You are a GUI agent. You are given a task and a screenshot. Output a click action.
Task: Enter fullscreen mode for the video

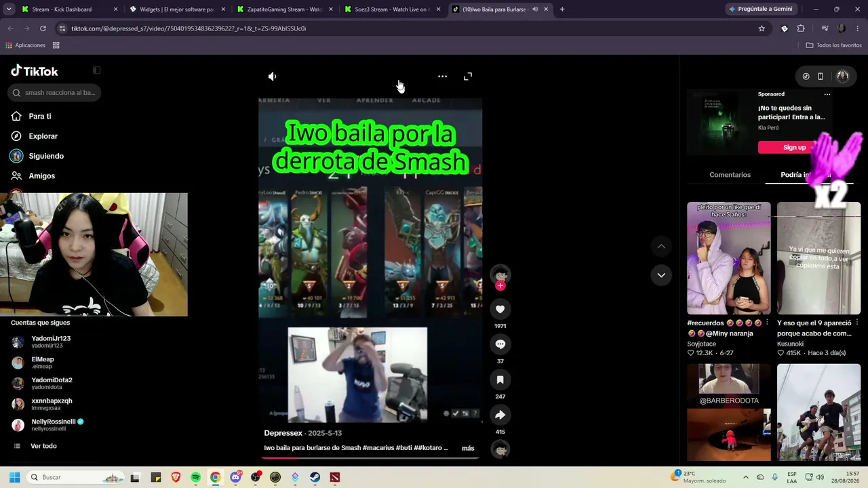click(468, 77)
